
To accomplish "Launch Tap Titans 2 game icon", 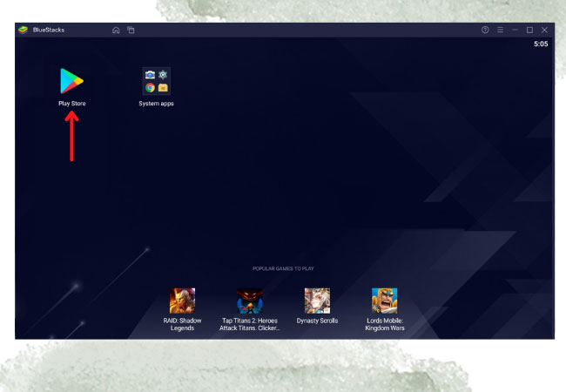I will pyautogui.click(x=250, y=301).
